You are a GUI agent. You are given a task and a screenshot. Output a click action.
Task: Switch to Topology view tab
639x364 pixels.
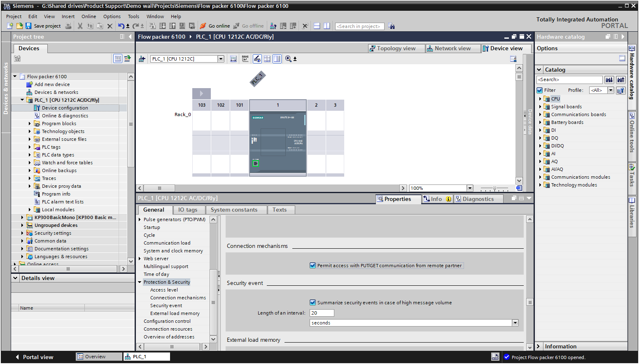(x=396, y=48)
